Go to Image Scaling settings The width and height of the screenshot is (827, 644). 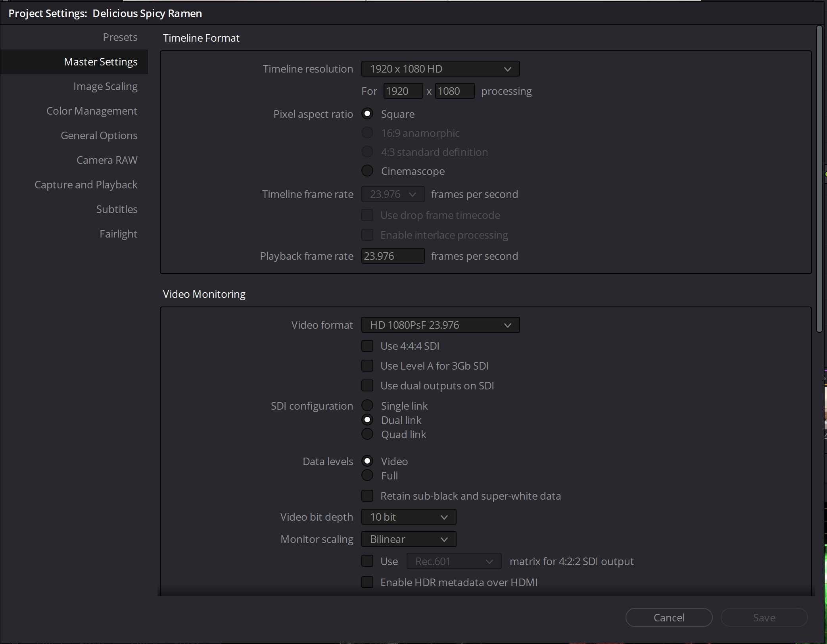105,86
